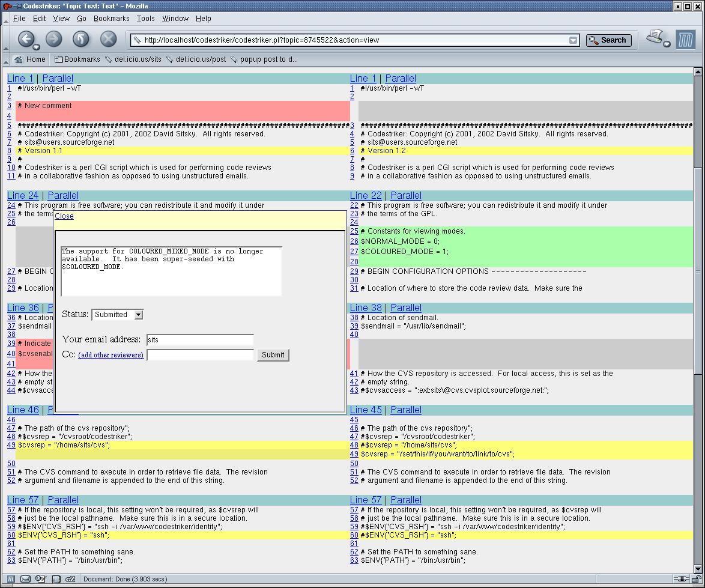Click the Back navigation button
Image resolution: width=705 pixels, height=588 pixels.
tap(25, 40)
